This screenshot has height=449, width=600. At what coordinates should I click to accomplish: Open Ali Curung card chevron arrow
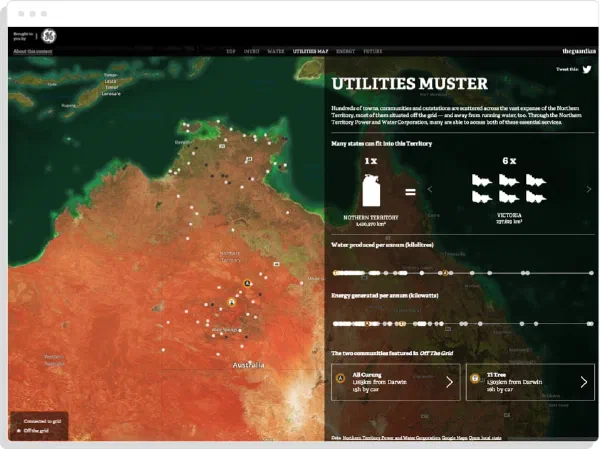[450, 382]
